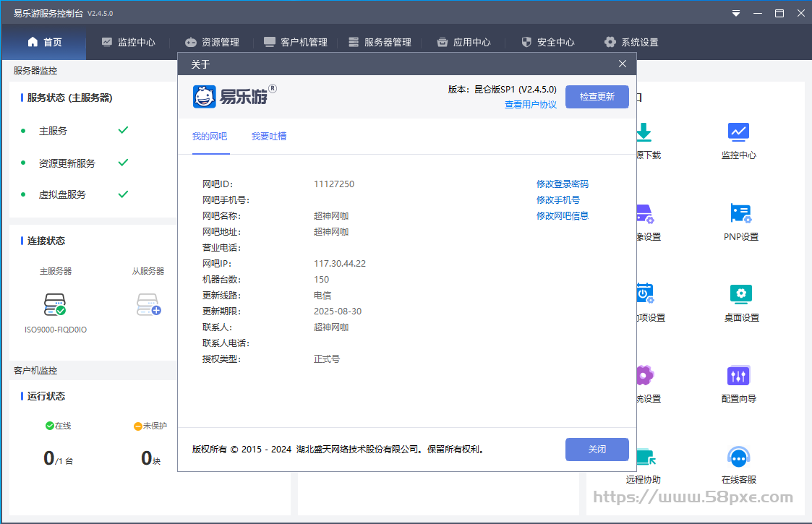The height and width of the screenshot is (524, 812).
Task: Click the 从服务器 add server icon
Action: [x=149, y=304]
